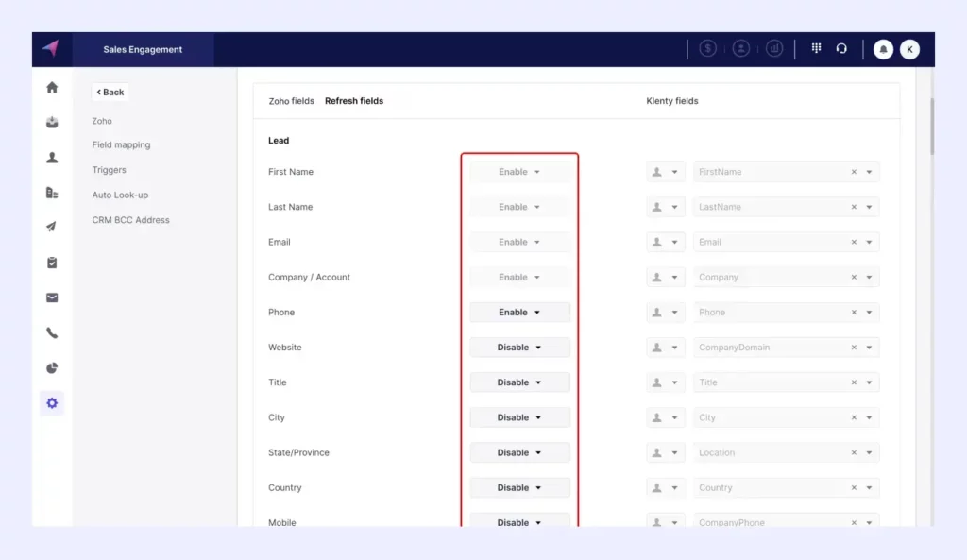
Task: Click the State/Province field label
Action: [299, 453]
